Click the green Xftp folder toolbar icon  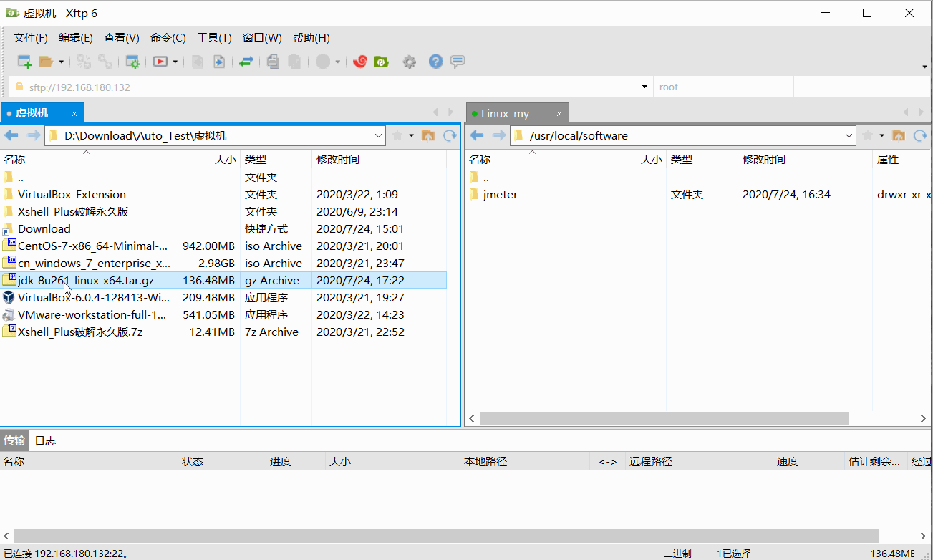coord(382,62)
